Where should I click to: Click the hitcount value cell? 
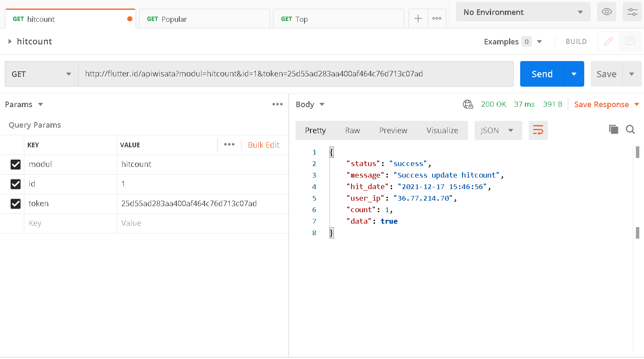pyautogui.click(x=202, y=164)
